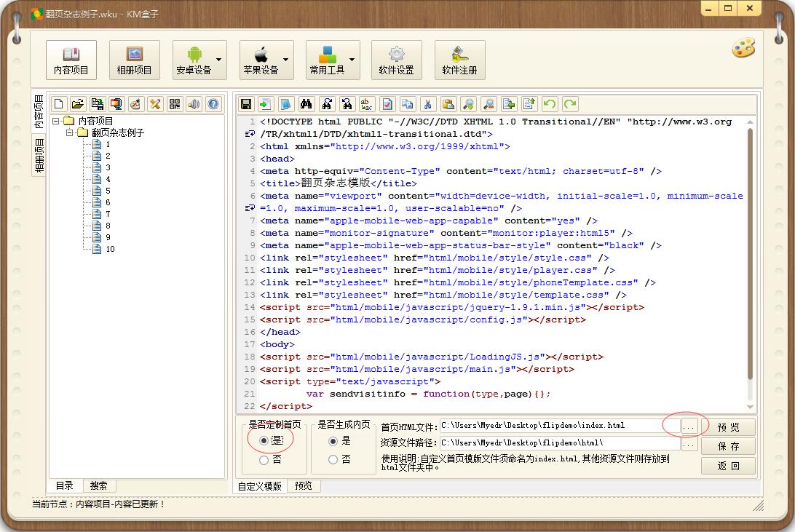Click the magnifier zoom out icon
Image resolution: width=795 pixels, height=532 pixels.
489,104
